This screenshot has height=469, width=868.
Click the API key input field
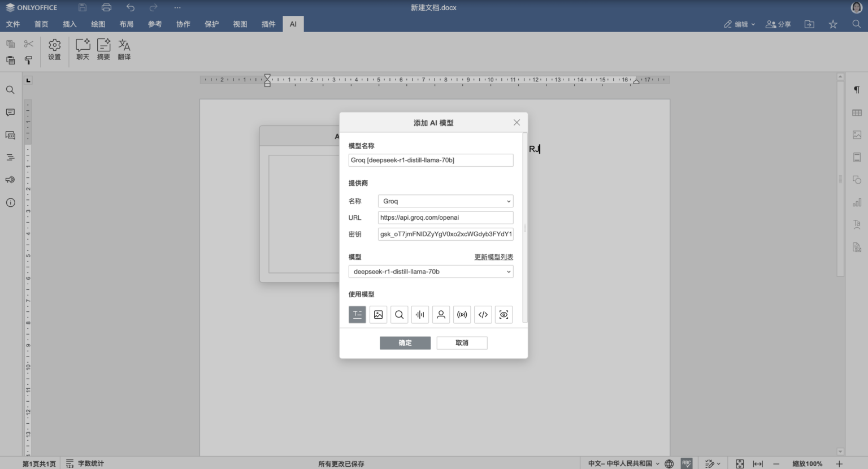445,234
